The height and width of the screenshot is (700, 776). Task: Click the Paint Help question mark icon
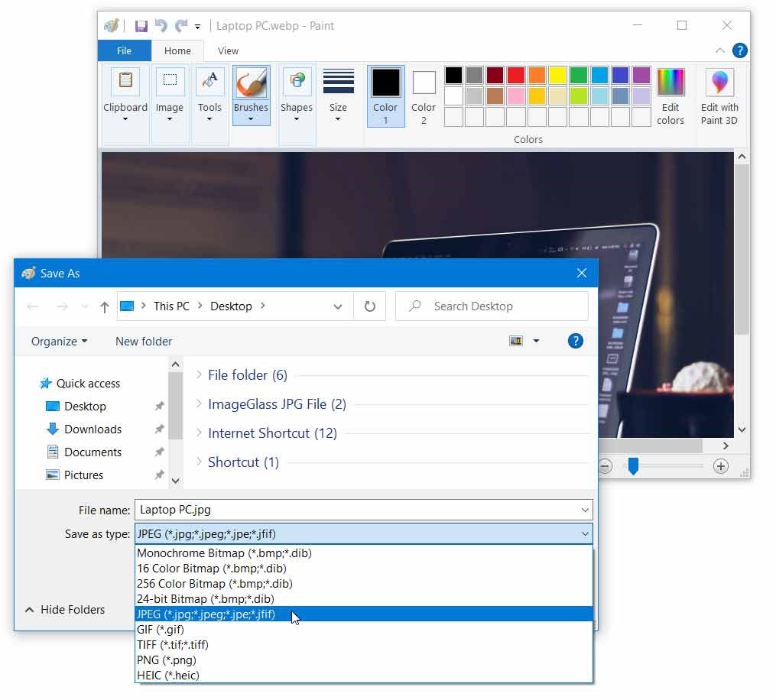739,50
